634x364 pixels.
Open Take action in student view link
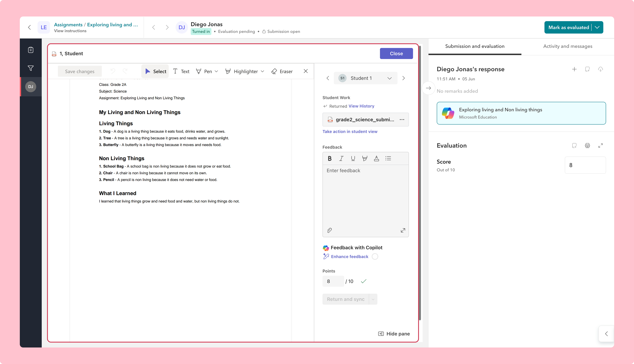click(x=350, y=132)
